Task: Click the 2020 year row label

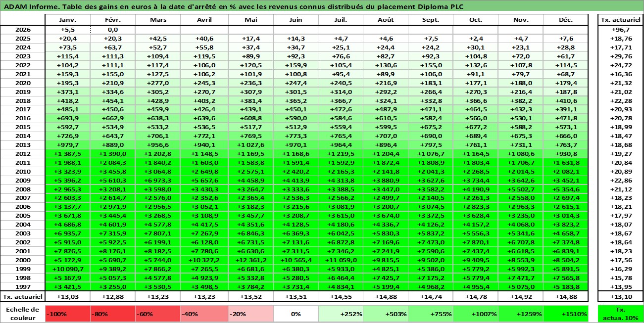Action: (x=23, y=83)
